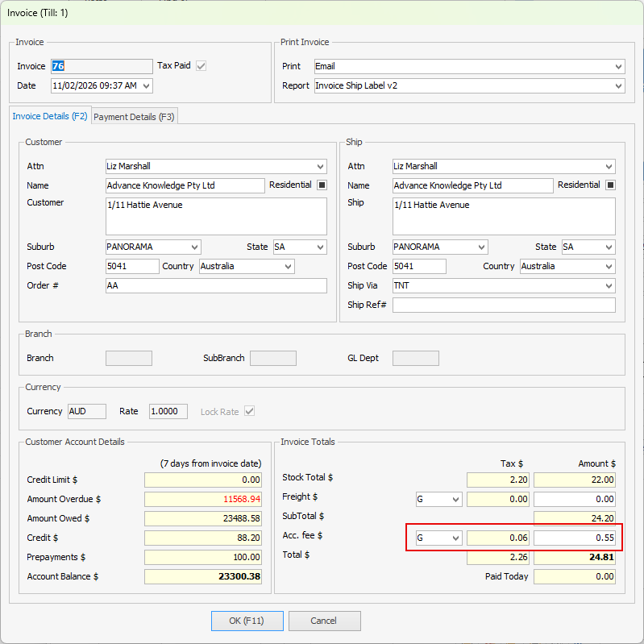644x644 pixels.
Task: Click Freight amount field
Action: pos(574,500)
